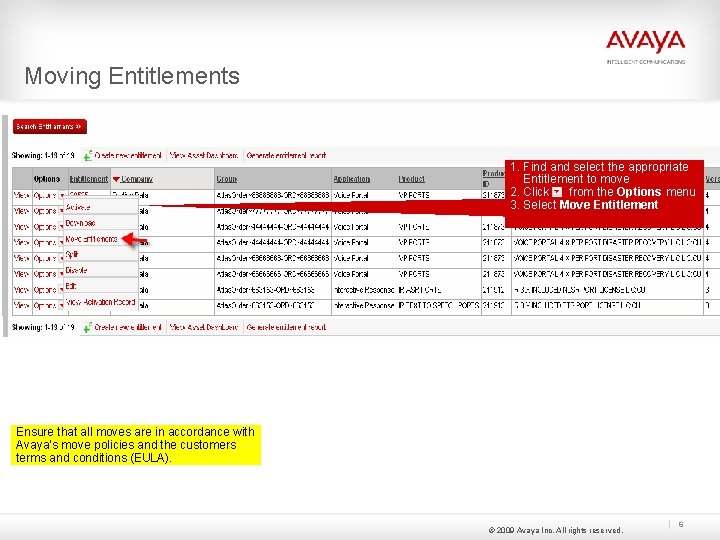Click Options text in IR TEXT TO SPEECH row
This screenshot has width=720, height=540.
pos(45,305)
